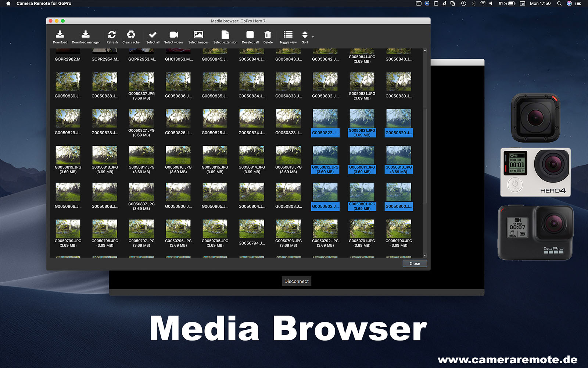Viewport: 588px width, 368px height.
Task: Click highlighted thumbnail G0050822.J...
Action: point(325,118)
